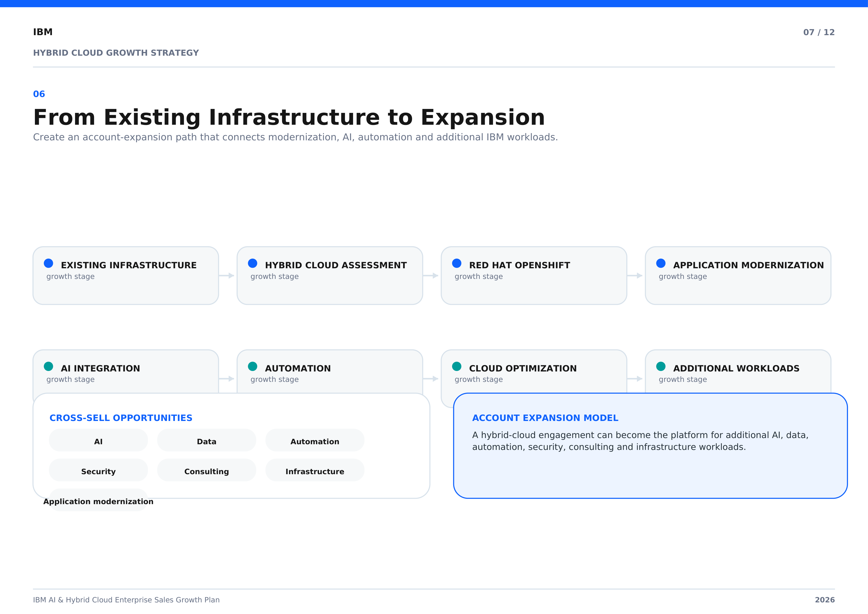Click the footer year 2026

tap(824, 600)
